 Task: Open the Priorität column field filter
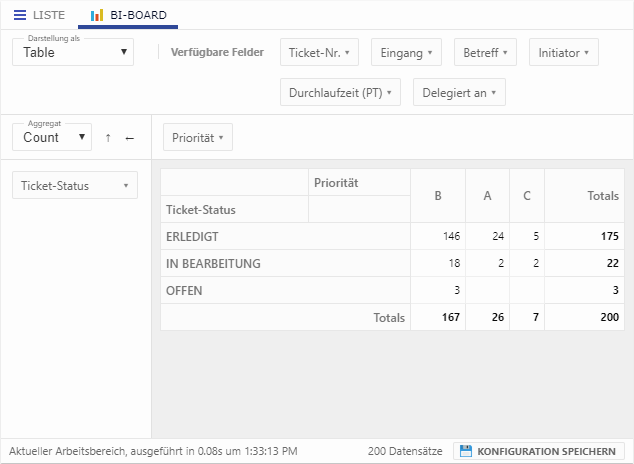(197, 137)
